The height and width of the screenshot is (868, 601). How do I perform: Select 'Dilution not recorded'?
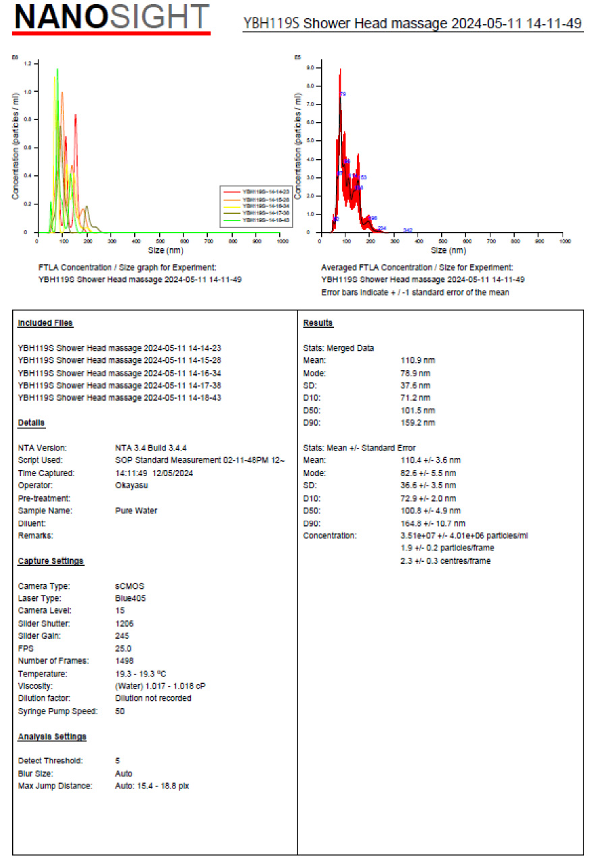(153, 698)
